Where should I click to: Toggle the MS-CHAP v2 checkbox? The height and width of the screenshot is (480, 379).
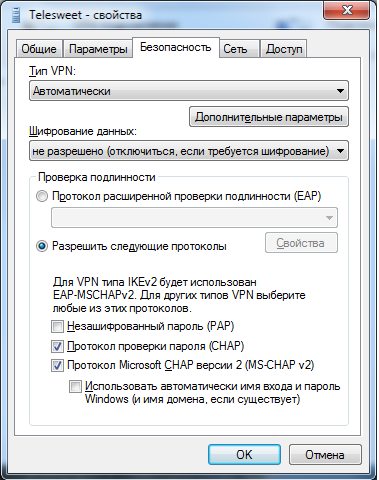57,366
